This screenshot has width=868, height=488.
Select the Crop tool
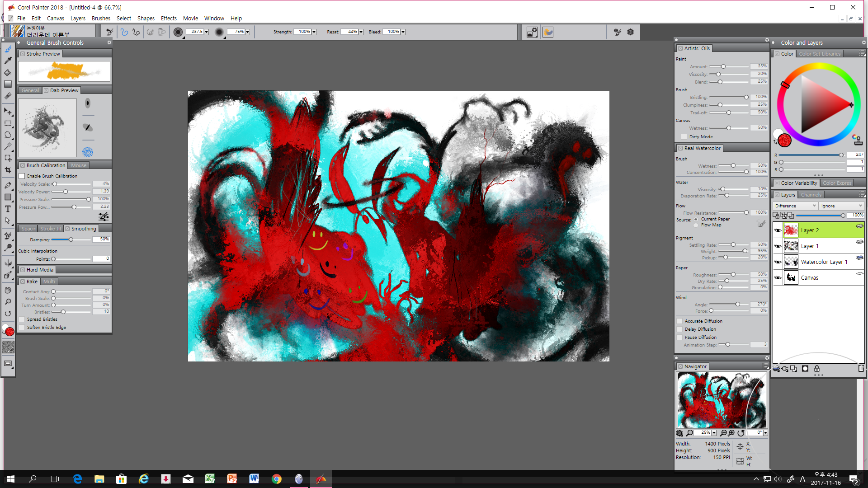[8, 170]
